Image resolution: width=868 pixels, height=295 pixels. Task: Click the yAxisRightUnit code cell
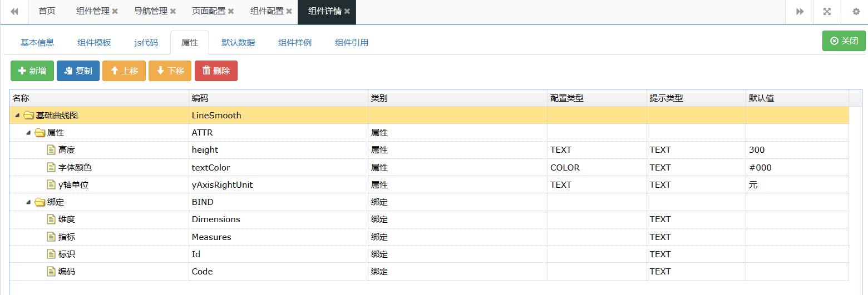click(x=278, y=184)
